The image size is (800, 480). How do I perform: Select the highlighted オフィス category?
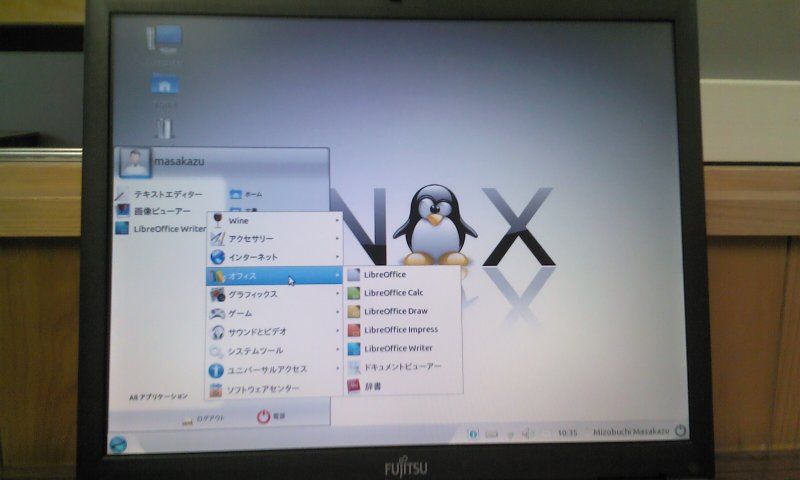(274, 276)
